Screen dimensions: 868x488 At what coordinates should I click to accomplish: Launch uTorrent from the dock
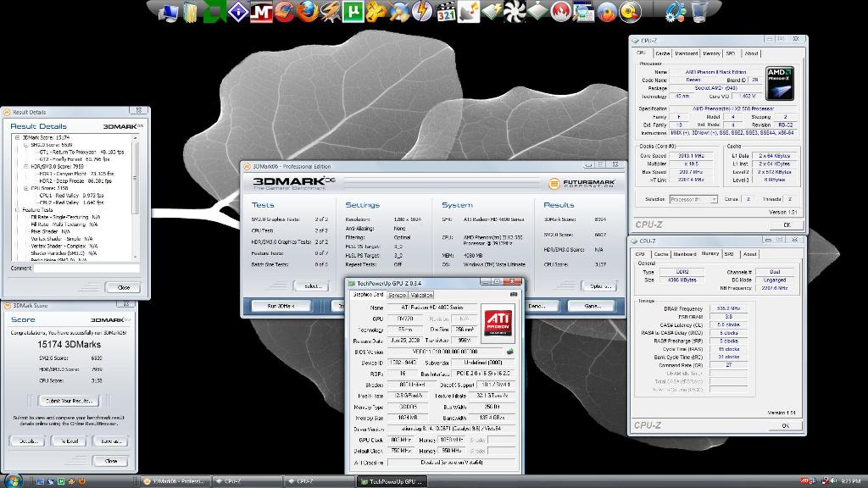[x=353, y=12]
